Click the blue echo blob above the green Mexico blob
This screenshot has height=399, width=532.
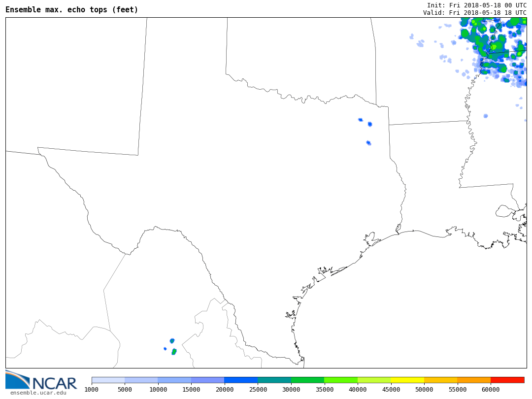click(x=172, y=341)
